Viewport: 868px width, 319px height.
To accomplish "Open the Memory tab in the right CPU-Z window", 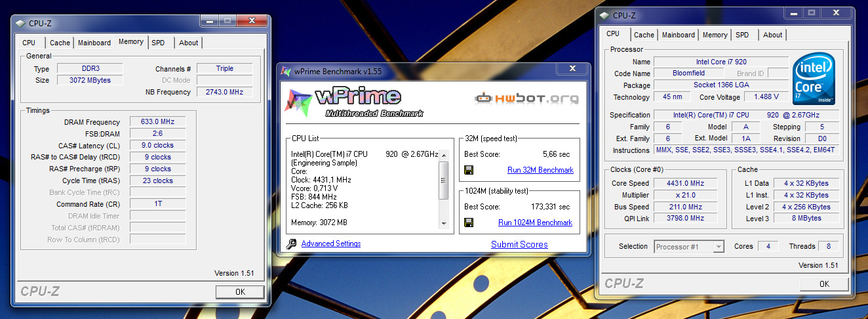I will pyautogui.click(x=715, y=35).
